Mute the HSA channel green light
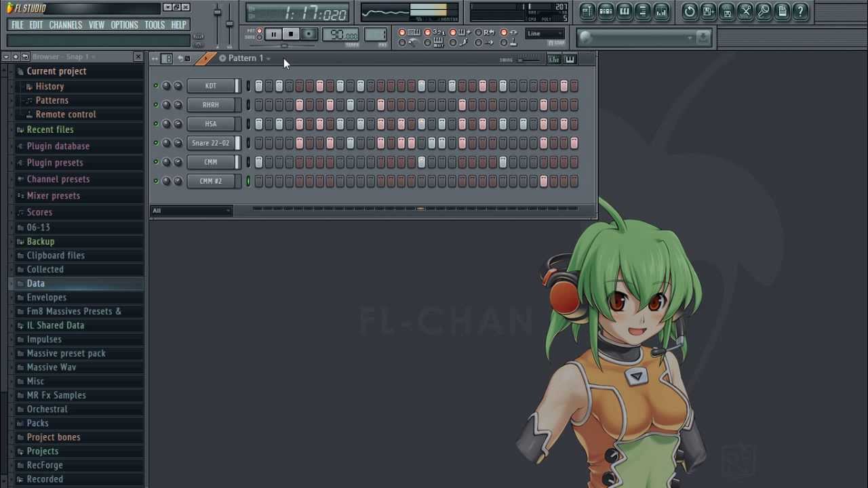Screen dimensions: 868x488 156,124
